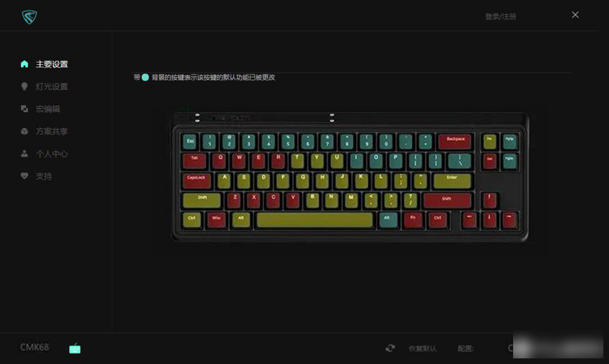Open the 个人中心 person icon
609x364 pixels.
tap(24, 154)
